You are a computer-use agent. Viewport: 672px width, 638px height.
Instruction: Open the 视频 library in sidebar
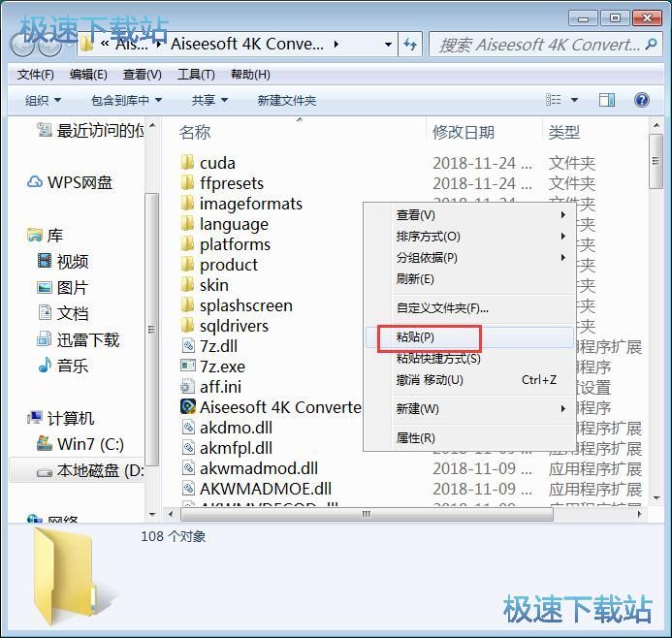[x=63, y=262]
